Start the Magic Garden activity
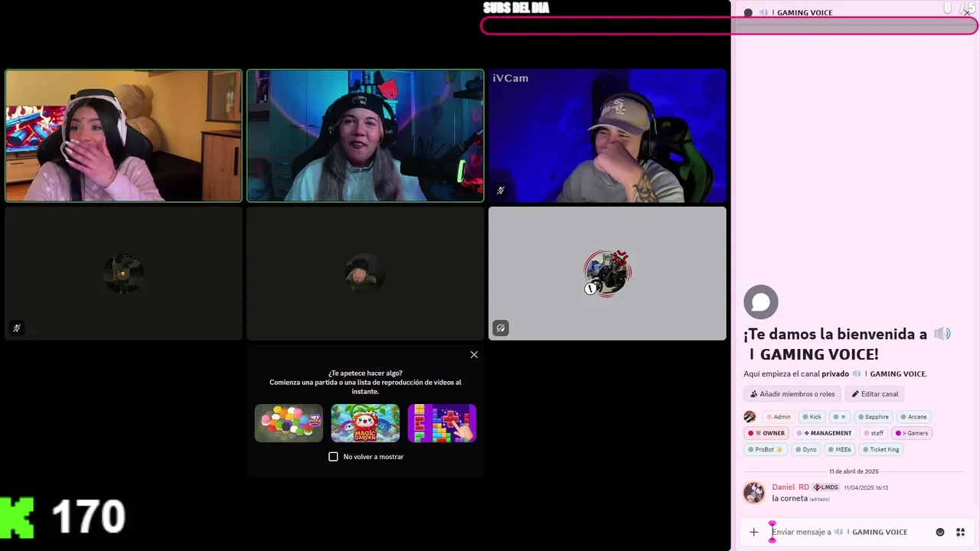Screen dimensions: 980x551 click(x=365, y=423)
